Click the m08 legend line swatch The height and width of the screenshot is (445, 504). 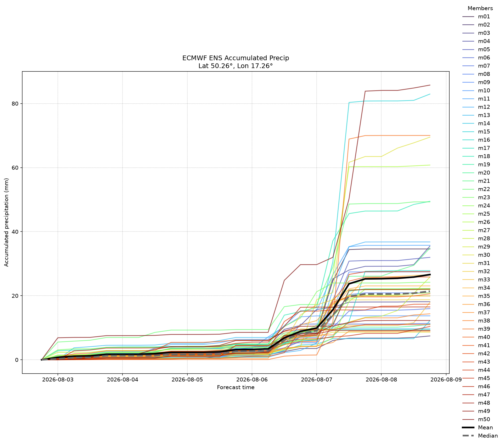[468, 74]
